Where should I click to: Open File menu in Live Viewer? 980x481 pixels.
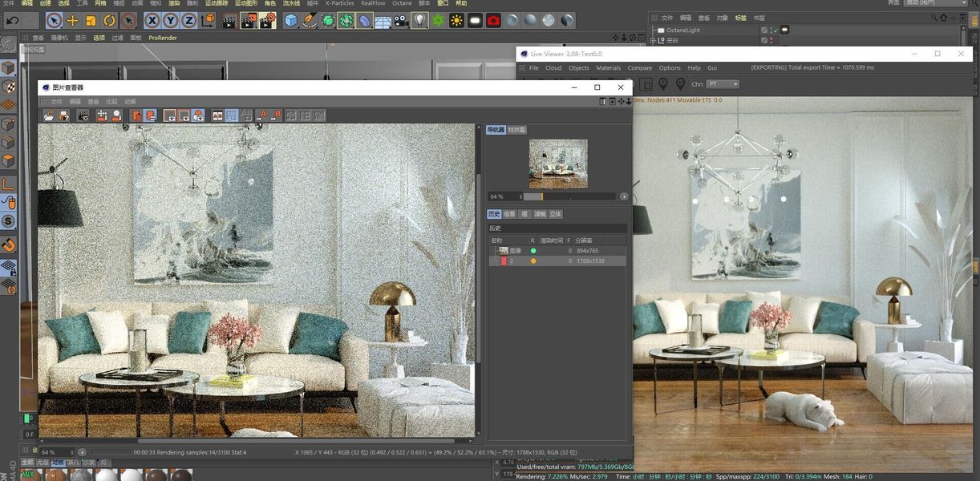point(534,68)
